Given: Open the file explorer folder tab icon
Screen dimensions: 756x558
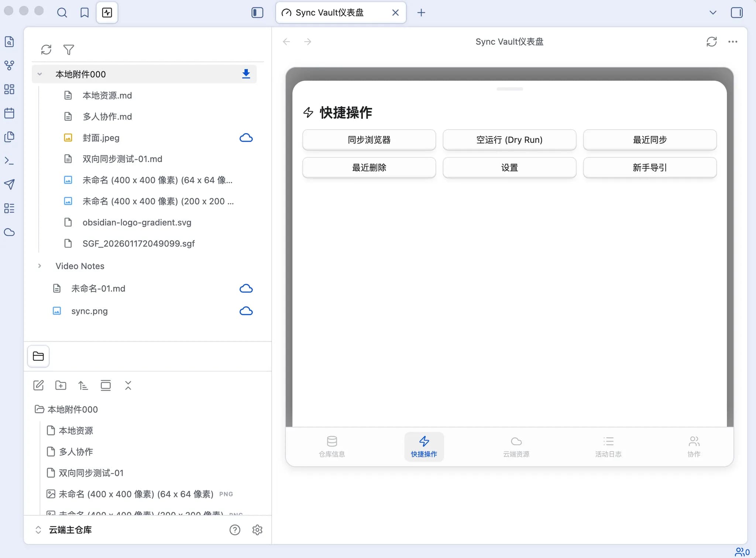Looking at the screenshot, I should (x=38, y=356).
